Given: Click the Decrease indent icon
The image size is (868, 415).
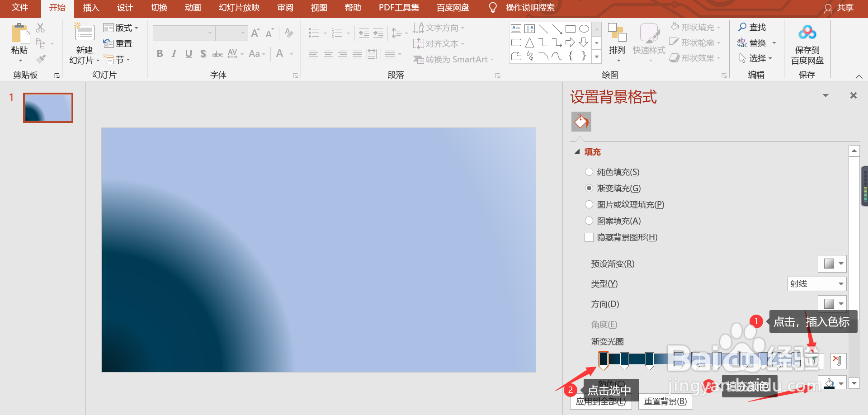Looking at the screenshot, I should pos(364,33).
